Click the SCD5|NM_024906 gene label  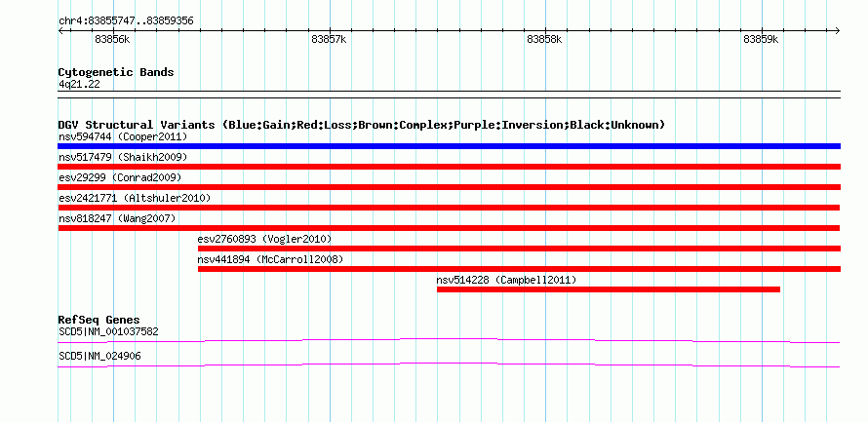pyautogui.click(x=99, y=356)
